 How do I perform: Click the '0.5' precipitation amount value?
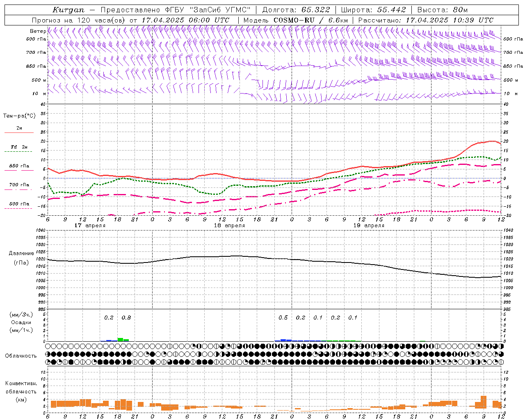coord(283,317)
